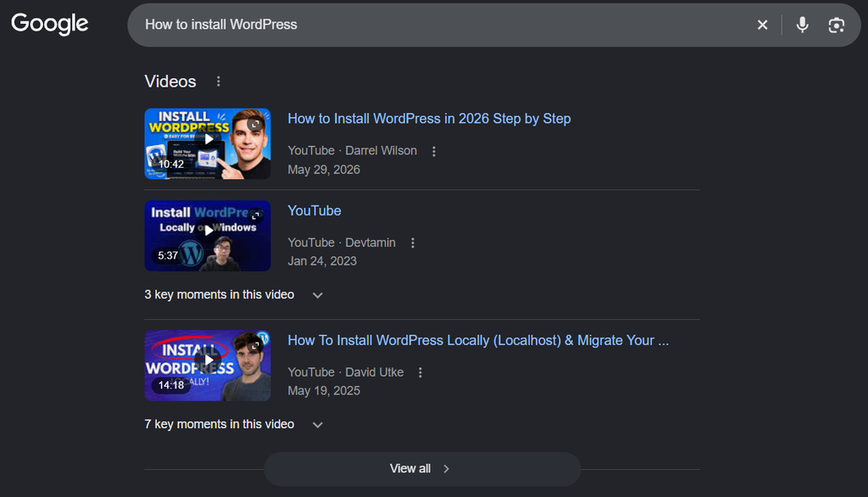Open more options for David Utke video
The height and width of the screenshot is (497, 868).
[420, 372]
